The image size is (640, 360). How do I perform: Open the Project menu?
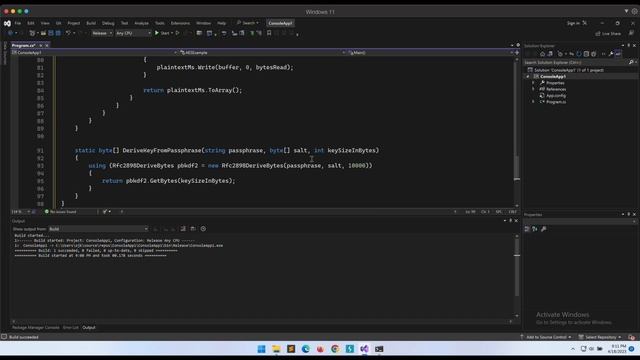(x=74, y=23)
